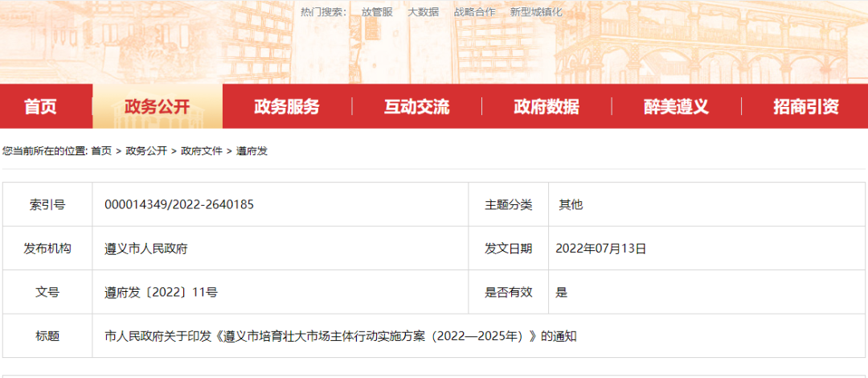
Task: Open the breadcrumb link 政府文件
Action: tap(202, 150)
